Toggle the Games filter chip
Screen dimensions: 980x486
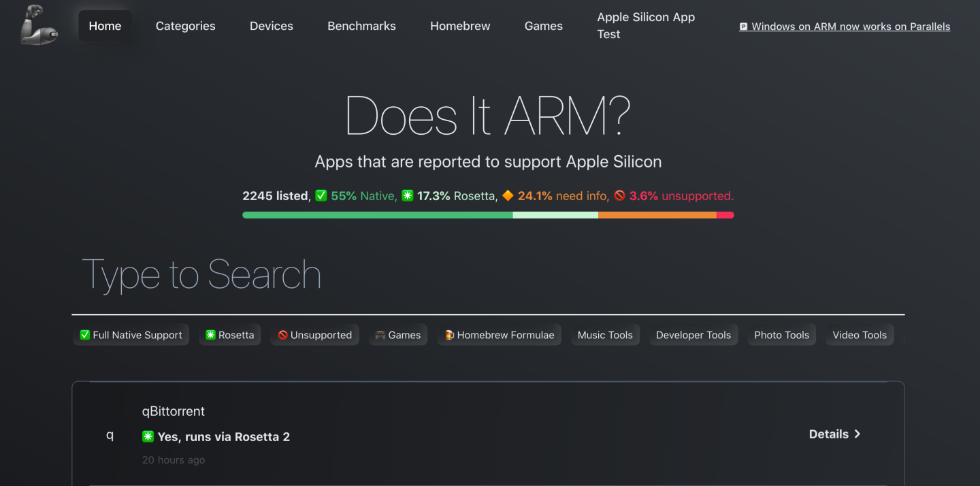pyautogui.click(x=398, y=335)
